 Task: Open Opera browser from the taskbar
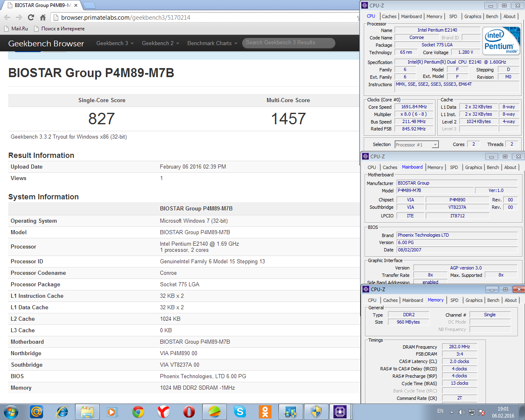click(x=189, y=412)
